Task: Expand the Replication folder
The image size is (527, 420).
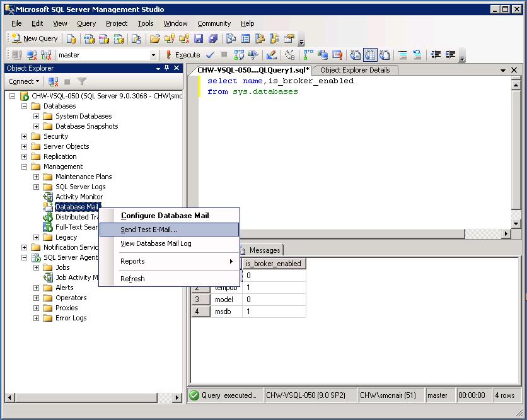Action: [x=24, y=156]
